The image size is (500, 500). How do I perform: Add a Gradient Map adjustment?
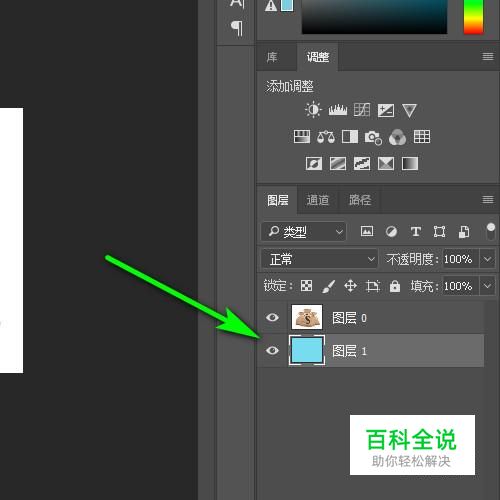[x=410, y=163]
